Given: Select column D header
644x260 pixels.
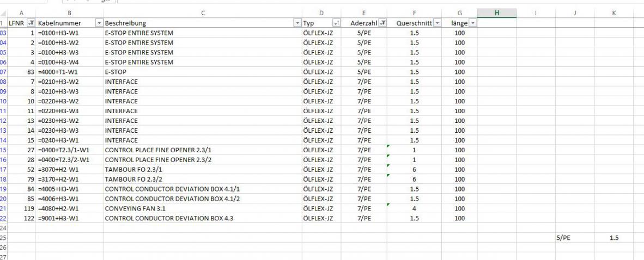Looking at the screenshot, I should (x=321, y=13).
